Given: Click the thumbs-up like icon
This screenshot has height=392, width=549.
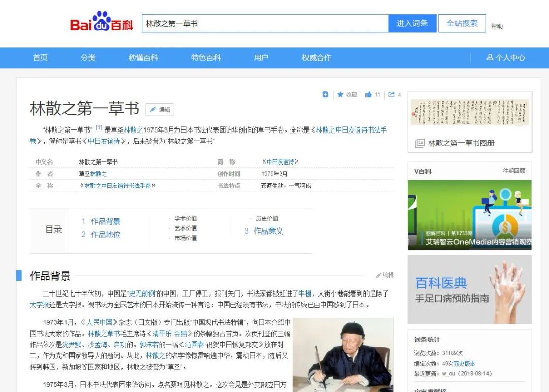Looking at the screenshot, I should (x=369, y=94).
